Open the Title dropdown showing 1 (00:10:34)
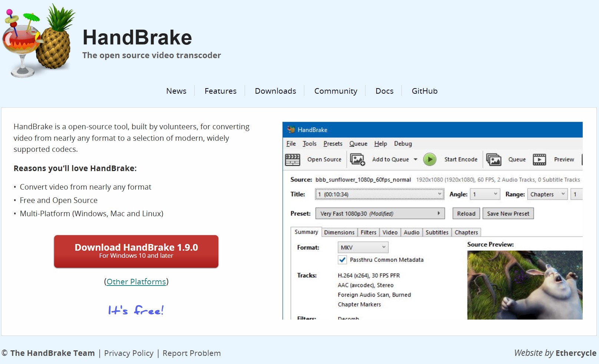The height and width of the screenshot is (364, 599). point(380,194)
